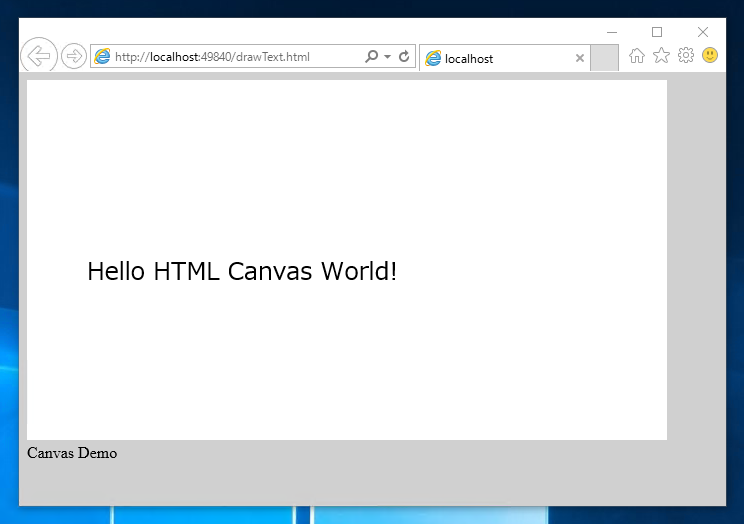Click the Forward navigation arrow
This screenshot has width=744, height=524.
74,56
